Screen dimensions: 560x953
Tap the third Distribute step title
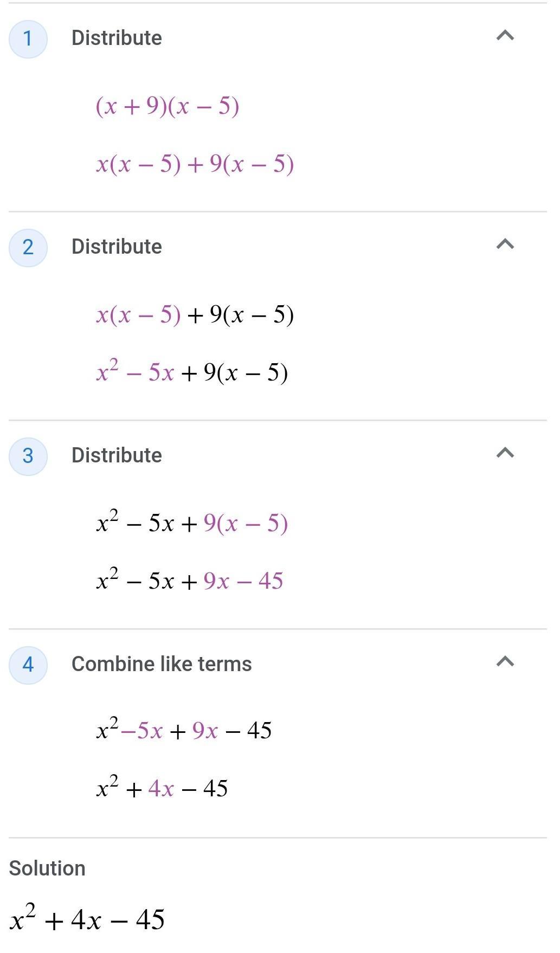point(117,456)
